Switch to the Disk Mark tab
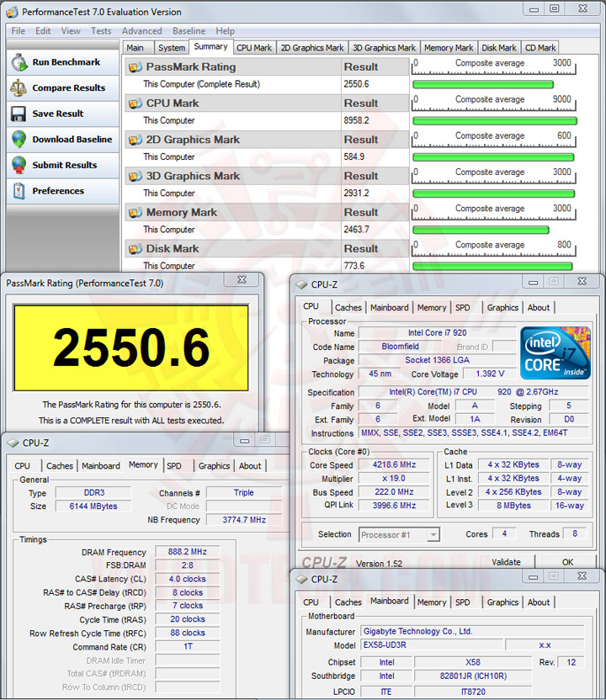 (x=499, y=48)
